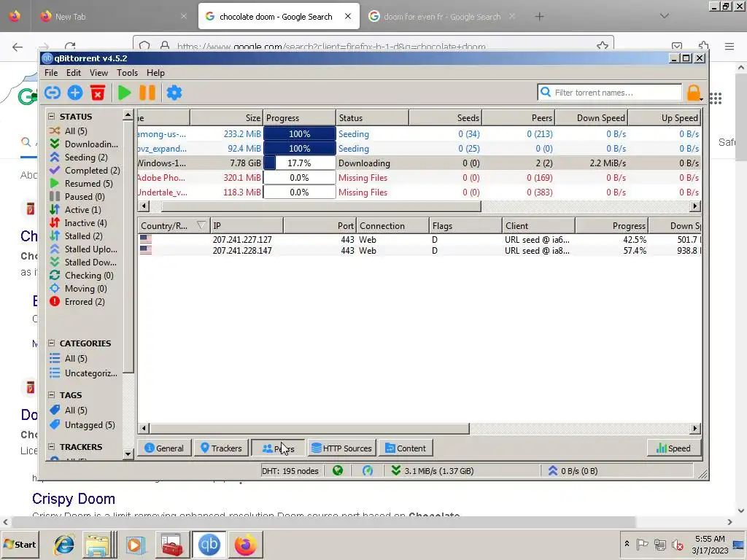
Task: Select the Windows-1 downloading torrent row
Action: (x=419, y=163)
